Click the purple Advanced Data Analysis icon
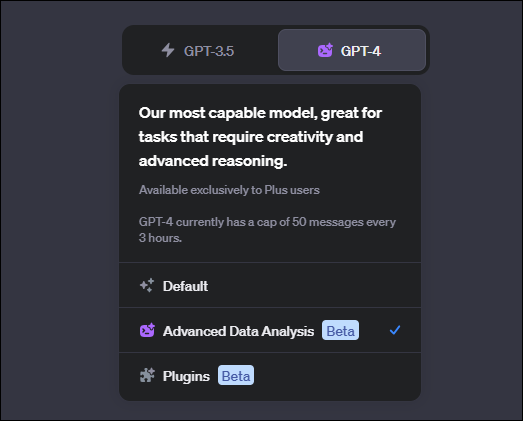This screenshot has height=421, width=523. point(147,330)
